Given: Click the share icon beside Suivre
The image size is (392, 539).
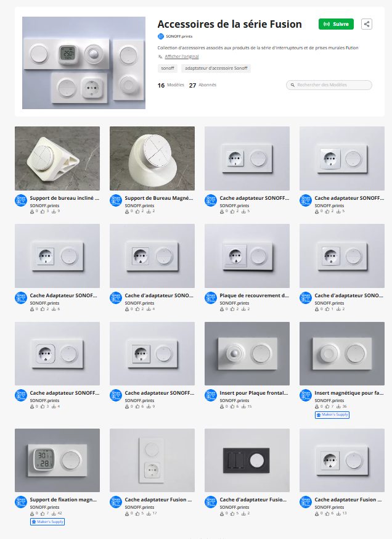Looking at the screenshot, I should pos(367,24).
